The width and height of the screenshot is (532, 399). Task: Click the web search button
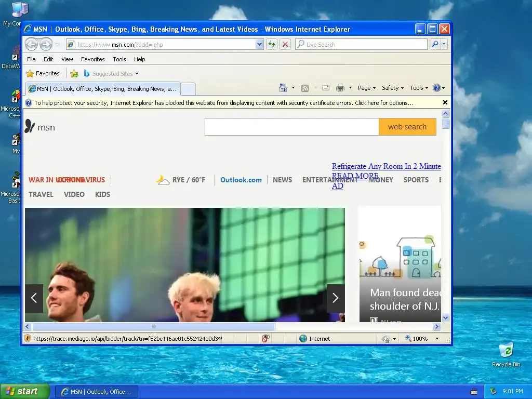(407, 127)
